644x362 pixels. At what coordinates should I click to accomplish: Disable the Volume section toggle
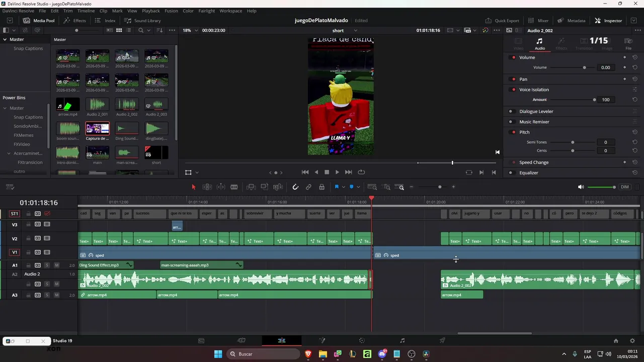[513, 57]
